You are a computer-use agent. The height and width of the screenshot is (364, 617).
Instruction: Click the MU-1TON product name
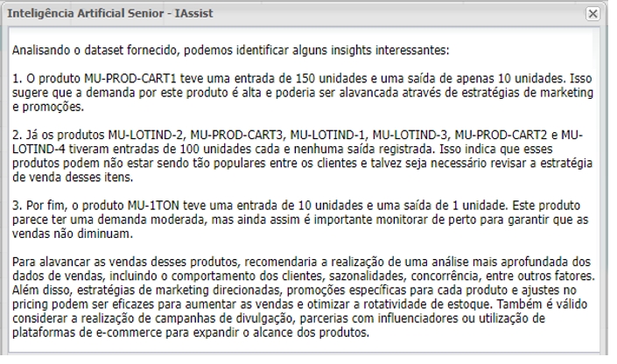[156, 205]
